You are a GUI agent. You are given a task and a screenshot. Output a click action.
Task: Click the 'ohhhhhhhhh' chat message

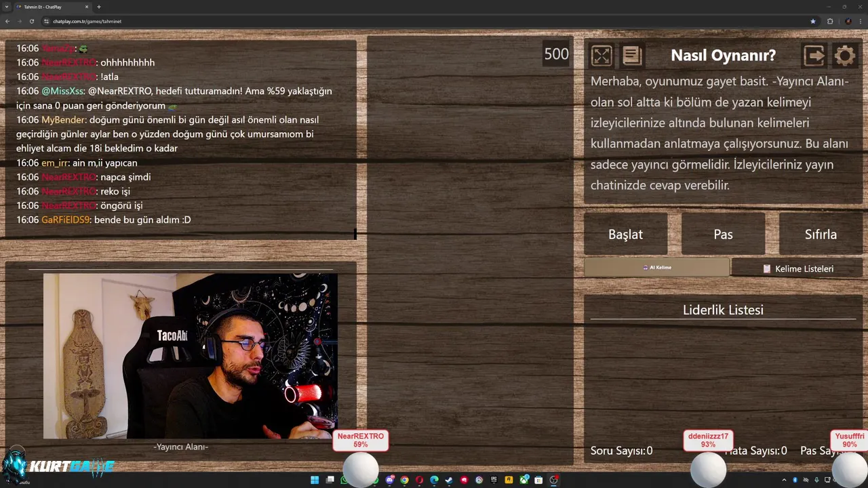tap(127, 62)
